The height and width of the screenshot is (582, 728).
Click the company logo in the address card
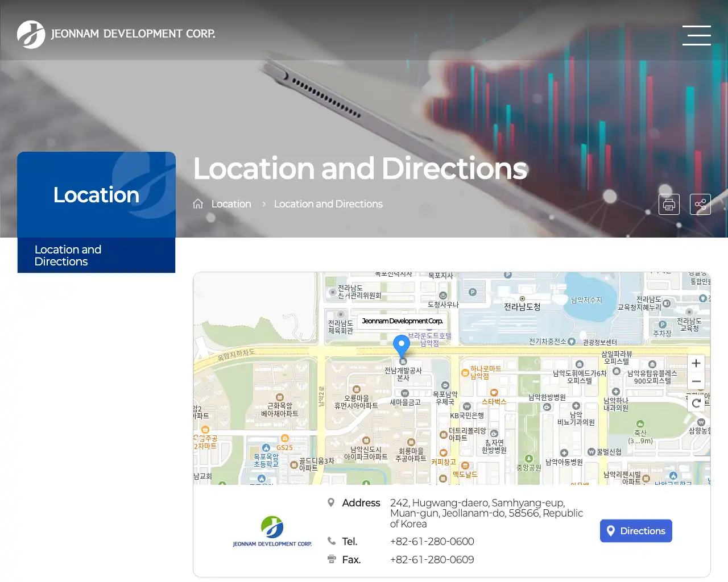coord(272,531)
